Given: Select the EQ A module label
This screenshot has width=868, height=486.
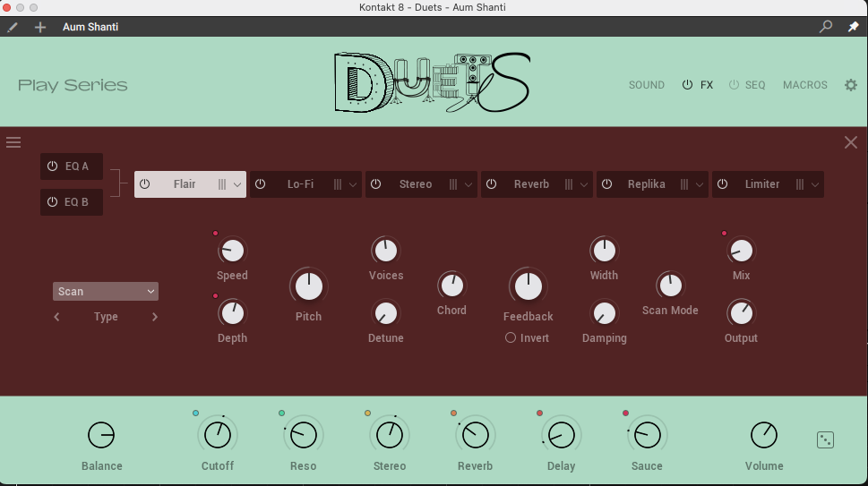Looking at the screenshot, I should tap(77, 166).
